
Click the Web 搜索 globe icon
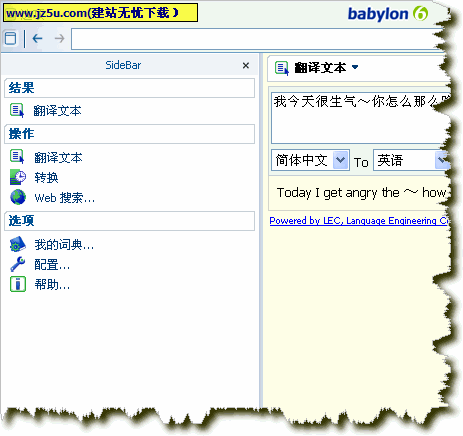pyautogui.click(x=18, y=197)
